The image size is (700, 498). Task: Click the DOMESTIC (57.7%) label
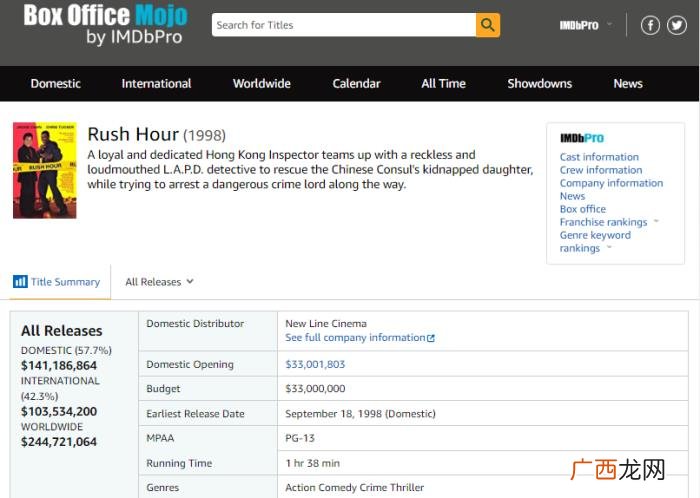click(x=66, y=350)
